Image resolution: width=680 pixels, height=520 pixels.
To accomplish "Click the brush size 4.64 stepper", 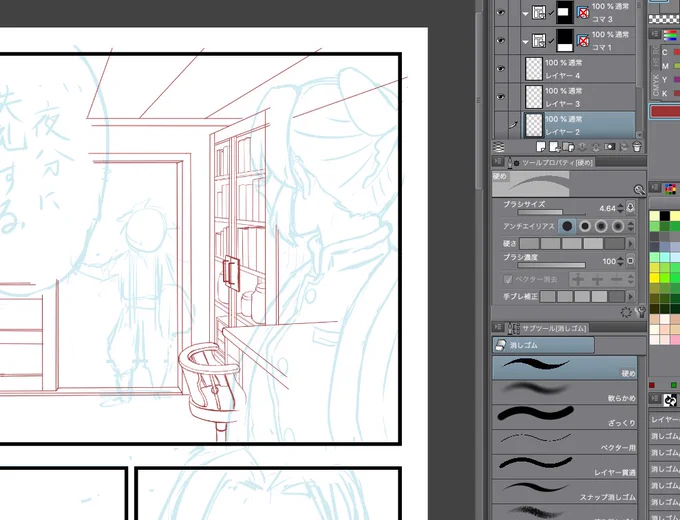I will point(621,208).
